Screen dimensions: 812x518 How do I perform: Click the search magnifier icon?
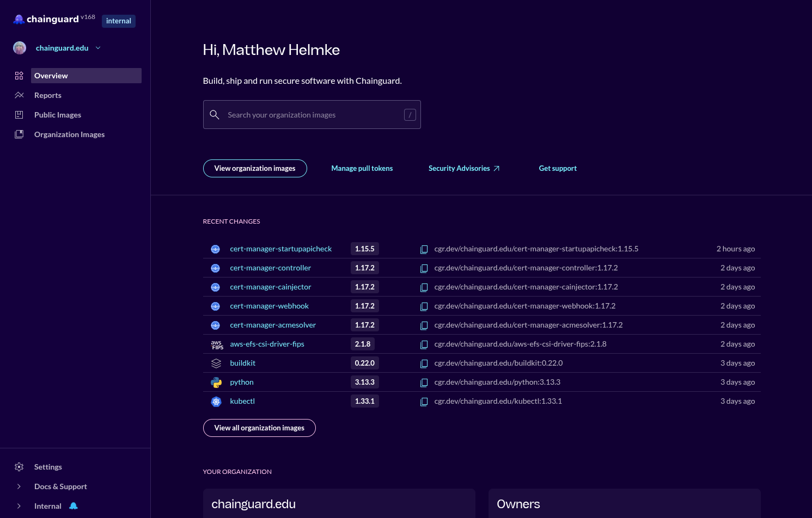pos(214,114)
